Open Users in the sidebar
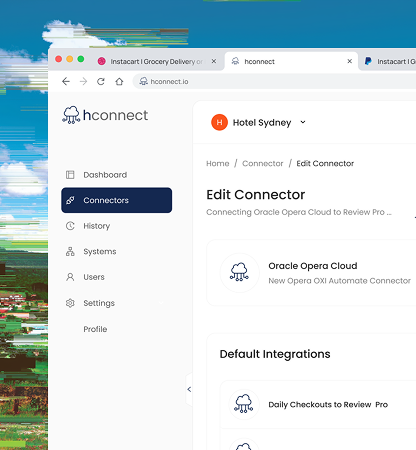The image size is (416, 450). coord(116,277)
